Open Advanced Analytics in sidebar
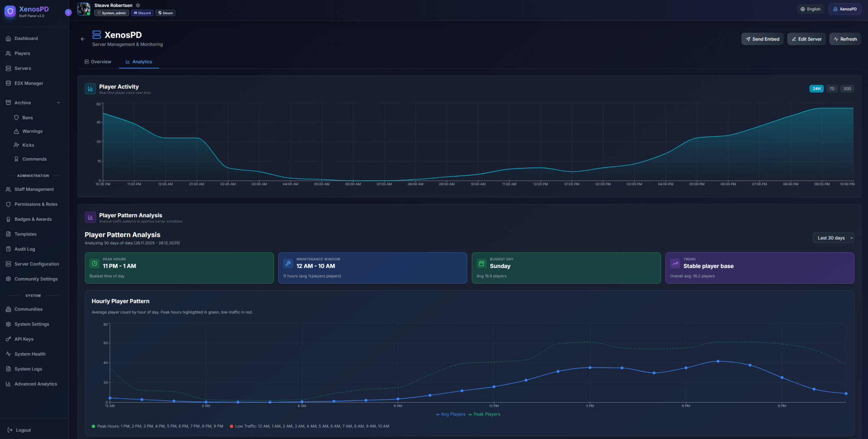This screenshot has height=439, width=868. [x=34, y=384]
